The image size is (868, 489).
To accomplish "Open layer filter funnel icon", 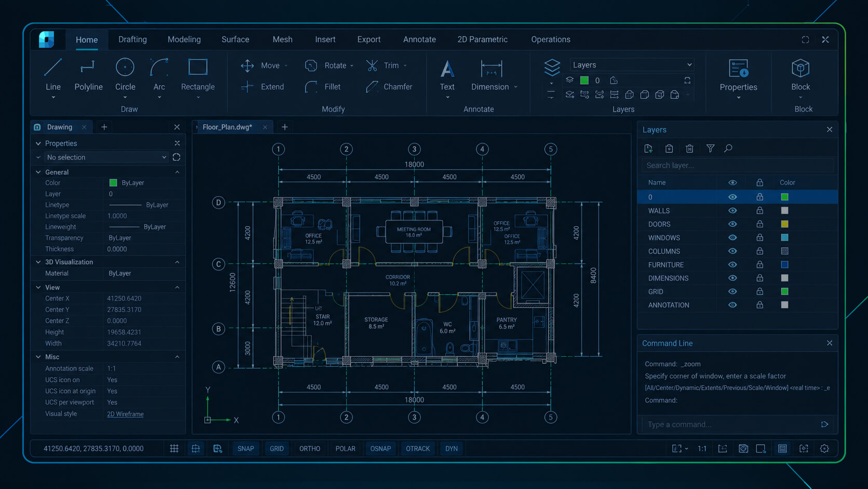I will (x=710, y=149).
